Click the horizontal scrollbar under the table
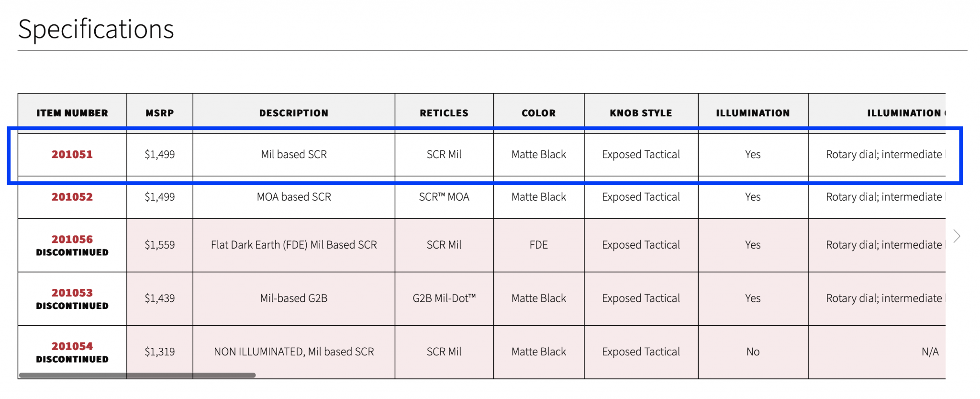 [137, 375]
